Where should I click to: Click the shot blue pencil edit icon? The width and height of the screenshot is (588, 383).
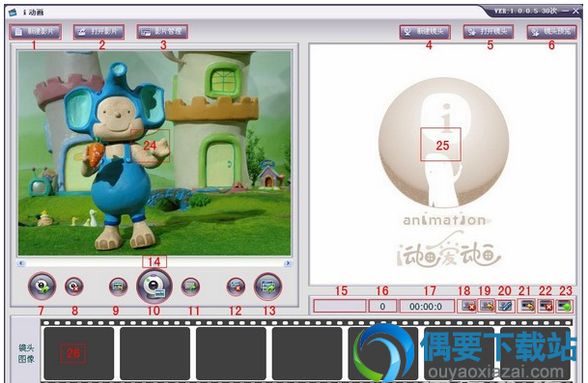(505, 306)
